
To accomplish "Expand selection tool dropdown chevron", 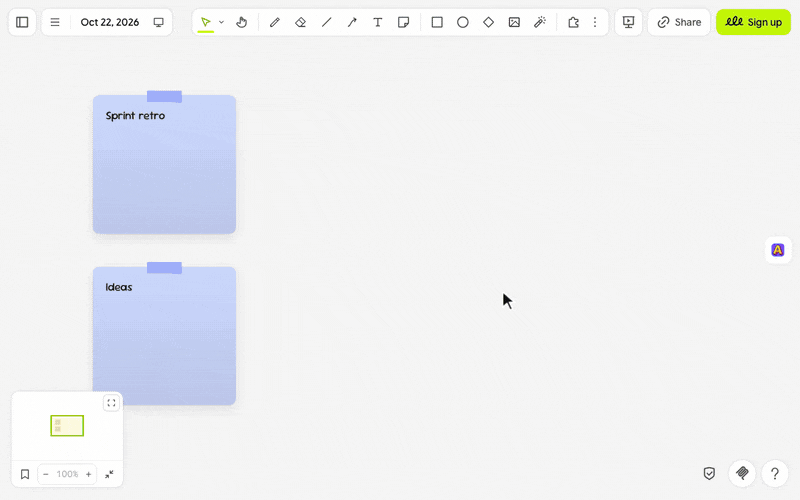I will point(221,22).
